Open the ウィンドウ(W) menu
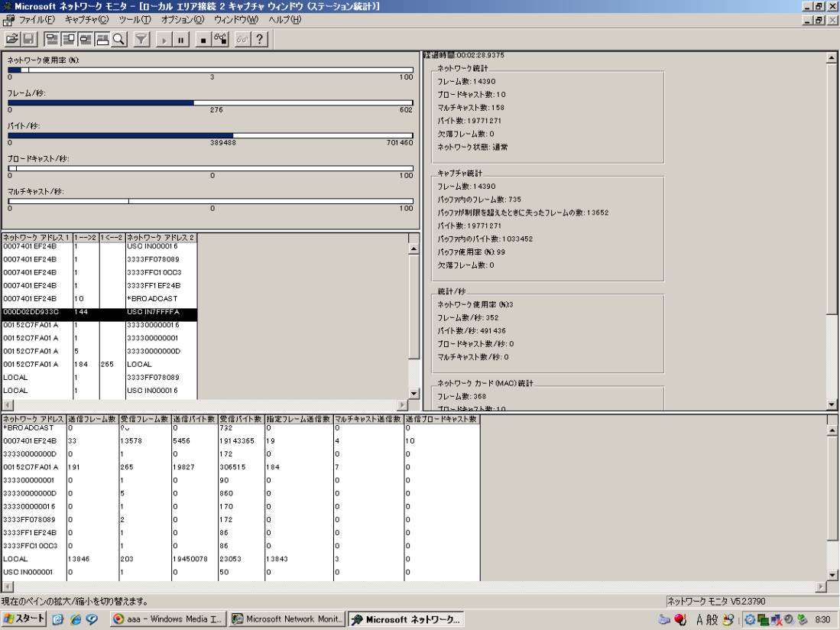This screenshot has width=840, height=630. [235, 20]
